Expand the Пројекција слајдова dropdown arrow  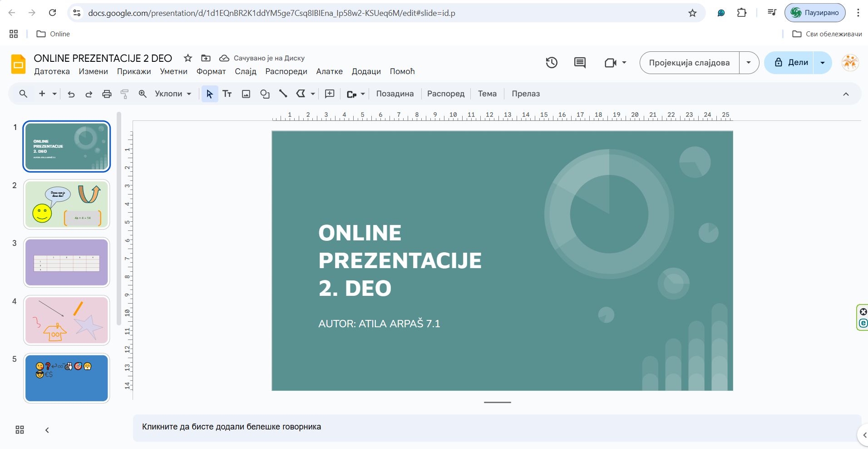[749, 63]
